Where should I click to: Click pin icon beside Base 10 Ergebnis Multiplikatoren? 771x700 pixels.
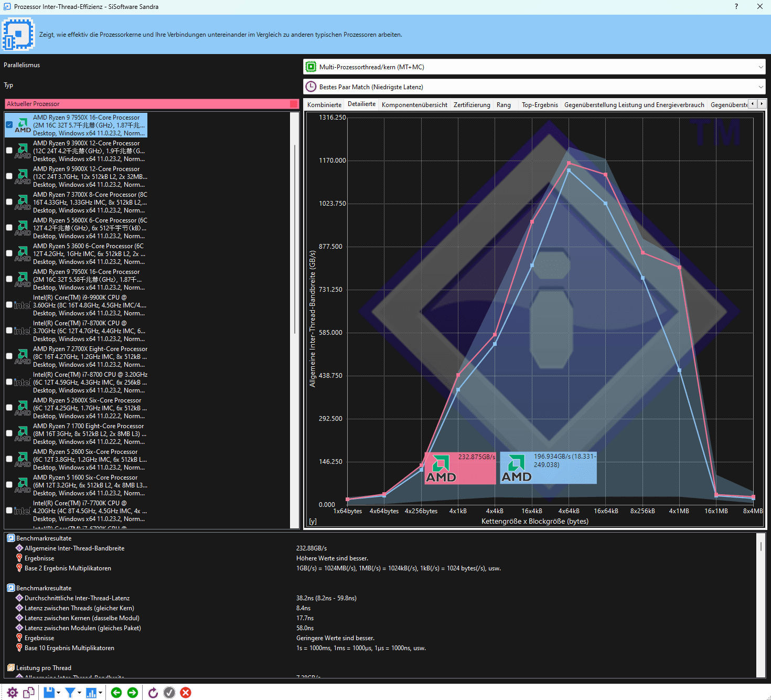coord(19,648)
